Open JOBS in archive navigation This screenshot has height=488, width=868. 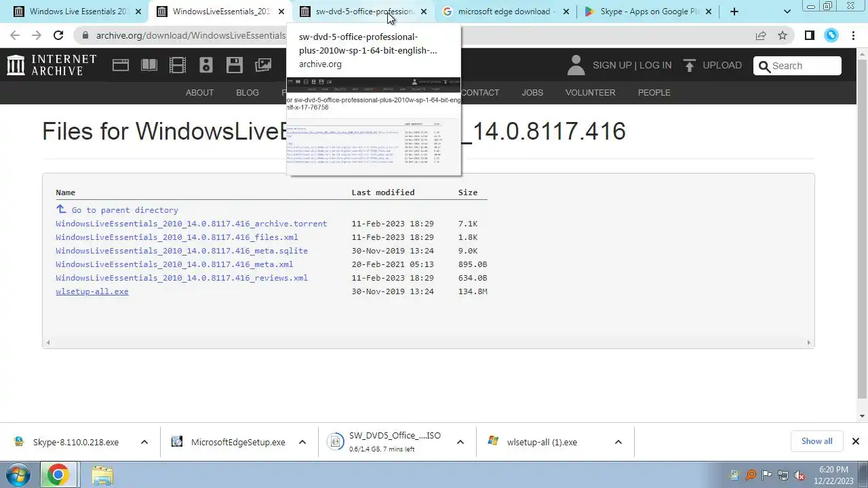pyautogui.click(x=532, y=92)
